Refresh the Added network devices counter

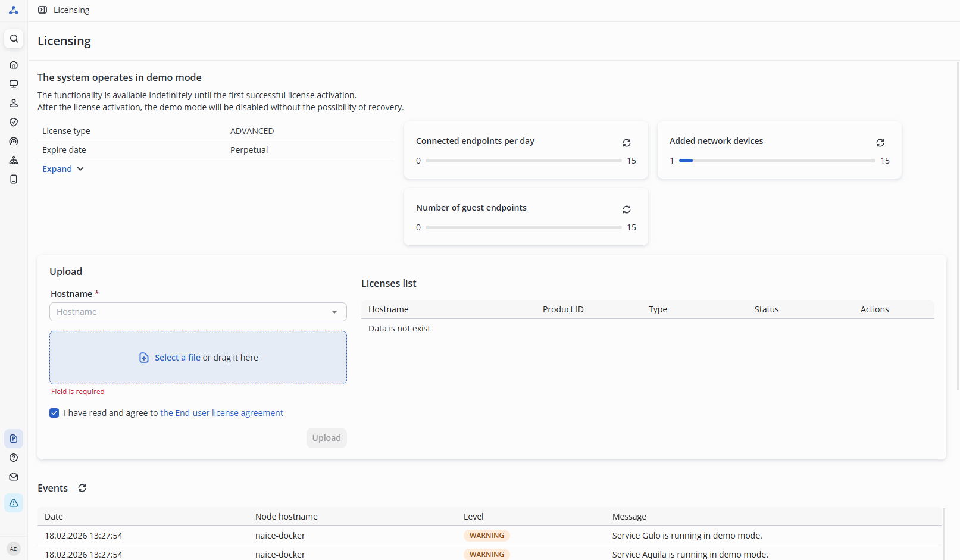[880, 143]
